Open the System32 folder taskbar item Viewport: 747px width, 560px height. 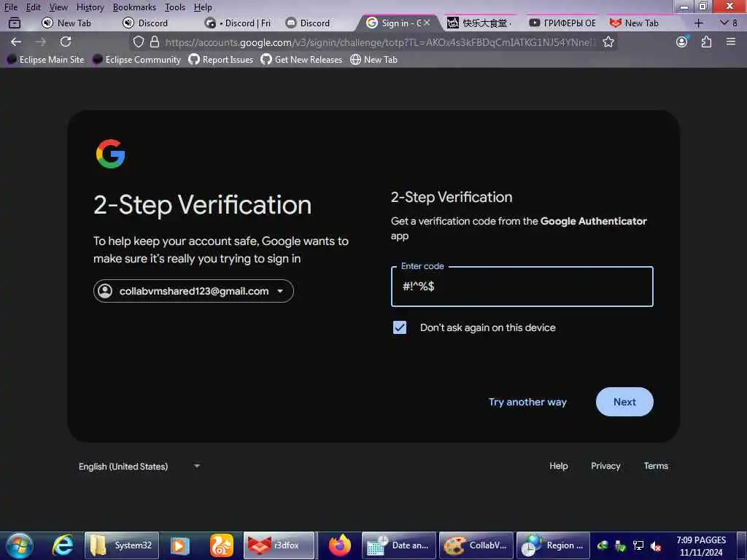pos(122,545)
